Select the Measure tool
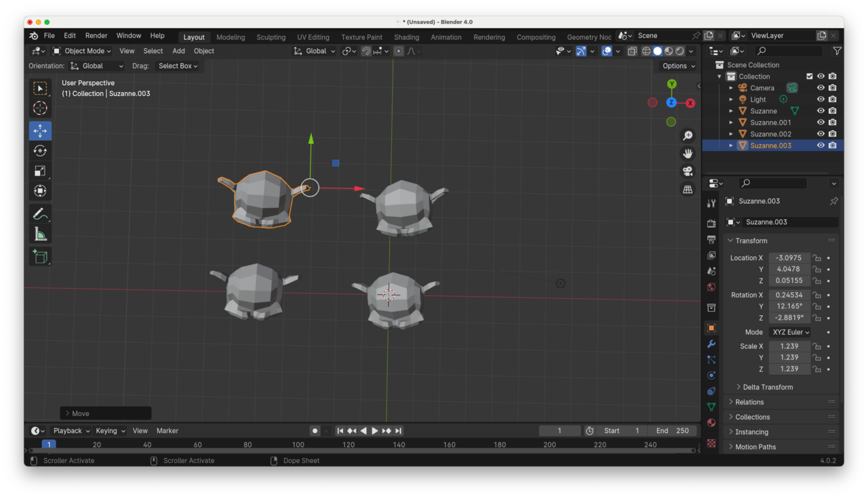The height and width of the screenshot is (498, 868). pos(40,234)
